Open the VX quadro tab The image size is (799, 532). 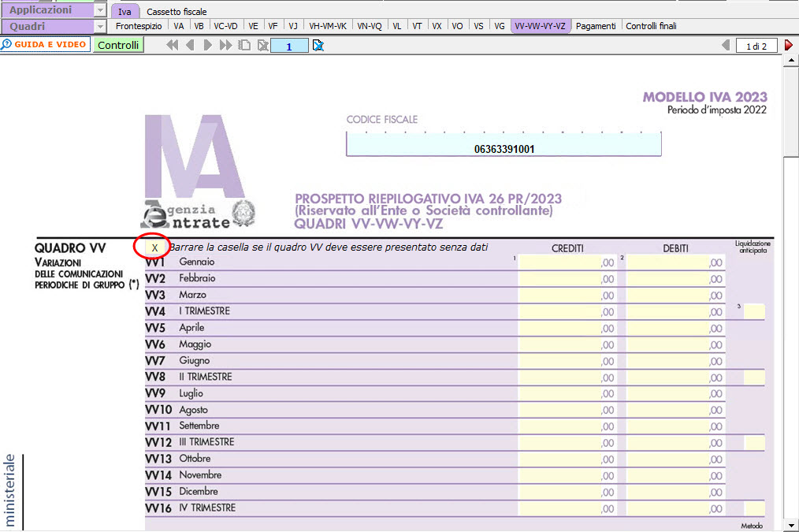437,26
